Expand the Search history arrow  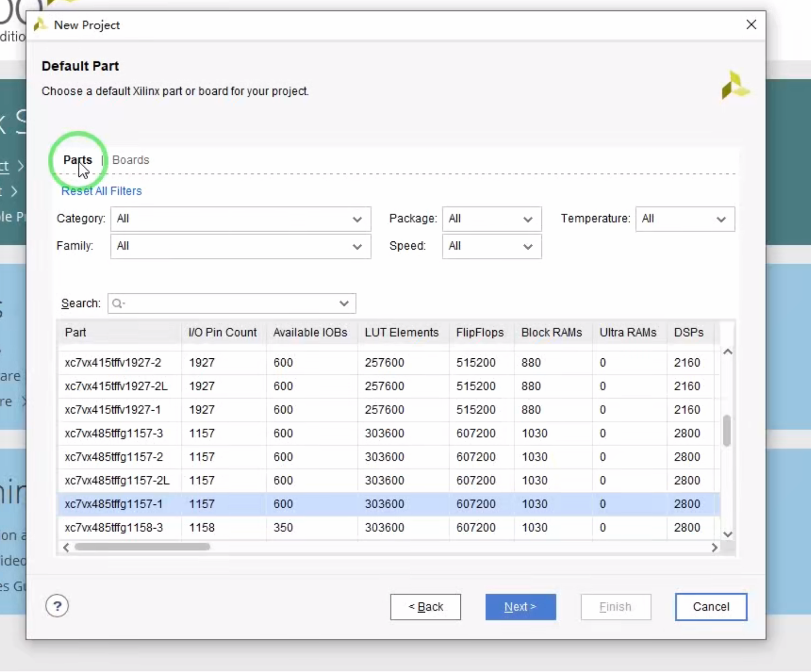point(344,303)
